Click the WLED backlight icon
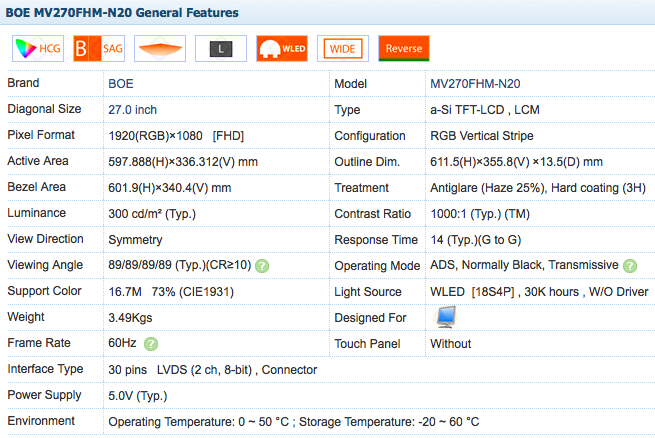Image resolution: width=655 pixels, height=438 pixels. 282,48
